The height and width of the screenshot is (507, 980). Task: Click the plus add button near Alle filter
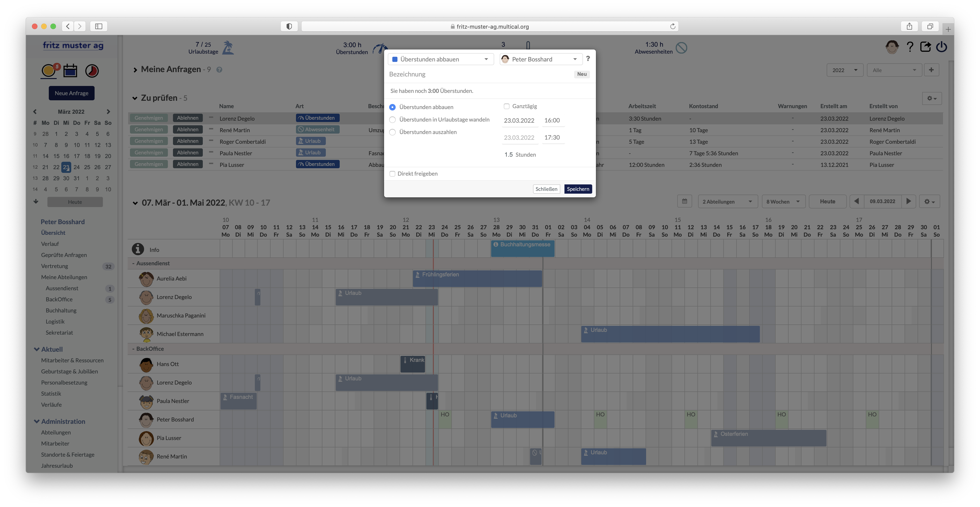[x=931, y=70]
